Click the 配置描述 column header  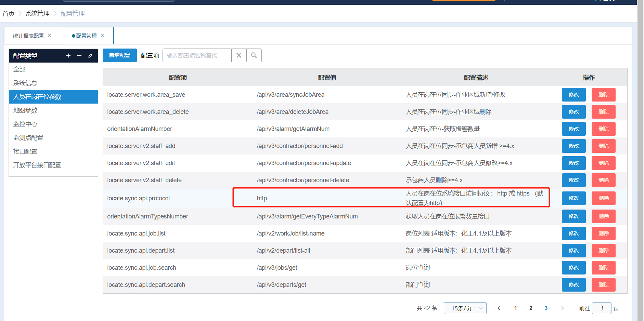click(476, 78)
